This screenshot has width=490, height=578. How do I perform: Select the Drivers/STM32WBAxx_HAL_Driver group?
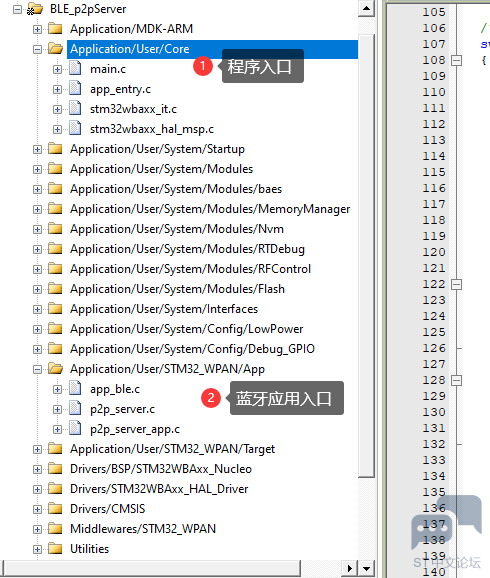pos(159,489)
